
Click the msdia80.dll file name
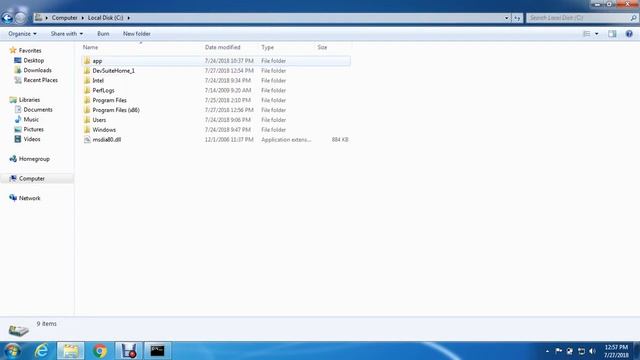click(107, 140)
